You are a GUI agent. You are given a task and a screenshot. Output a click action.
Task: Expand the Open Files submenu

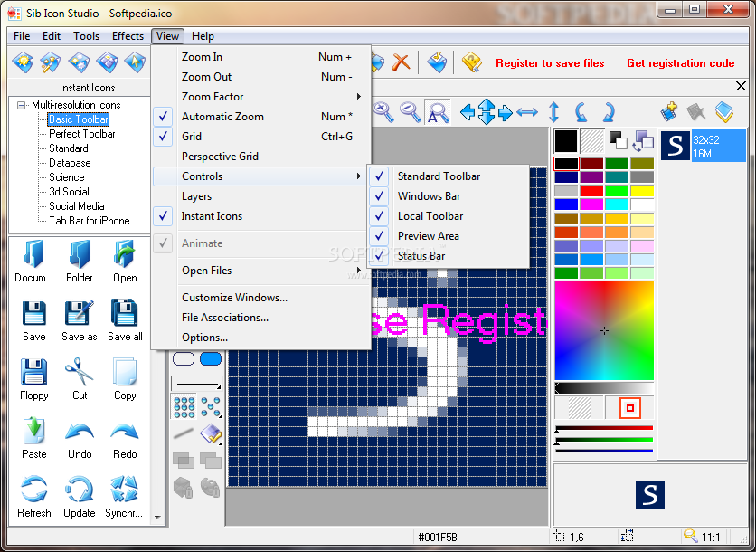(260, 271)
